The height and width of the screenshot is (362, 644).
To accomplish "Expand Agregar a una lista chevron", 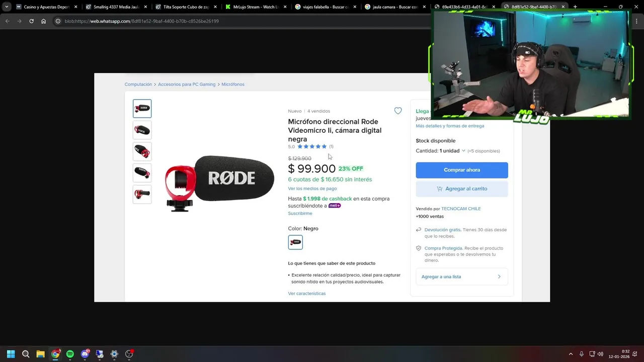I will 499,277.
